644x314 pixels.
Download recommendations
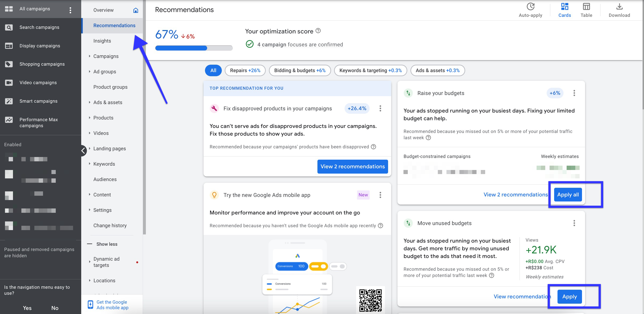click(619, 10)
